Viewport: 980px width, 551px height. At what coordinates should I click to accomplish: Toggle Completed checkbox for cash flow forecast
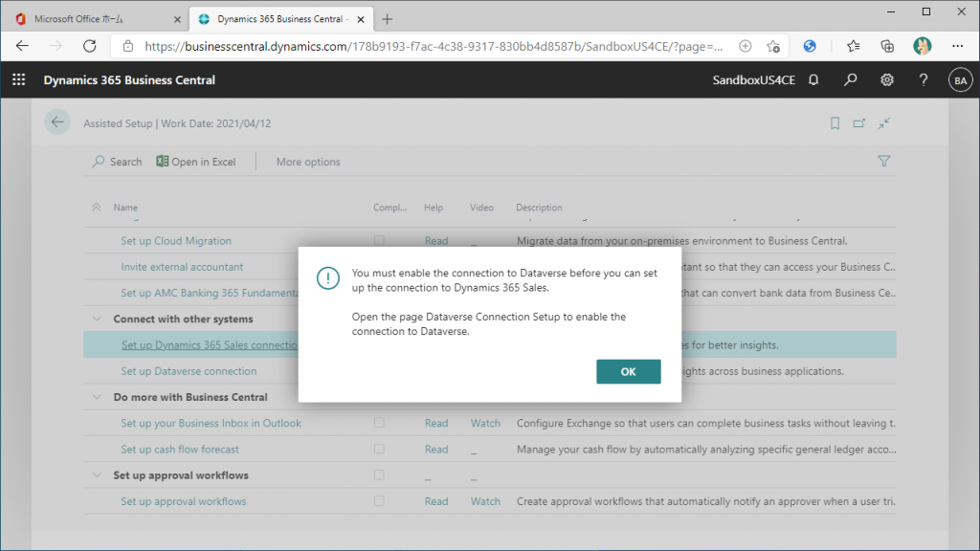coord(379,450)
